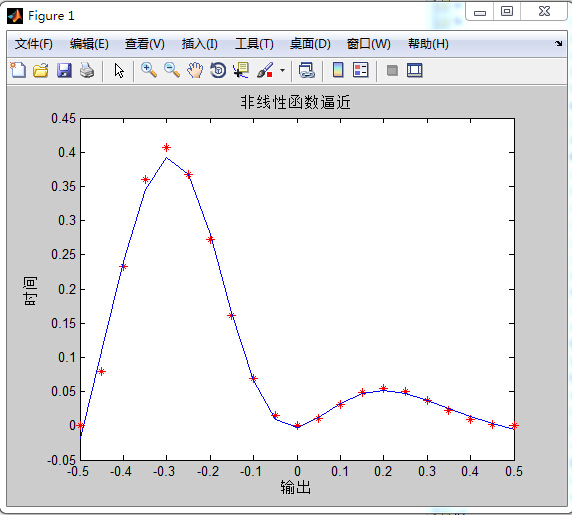Click the x-axis tick label -0.3
This screenshot has width=572, height=515.
click(x=164, y=471)
